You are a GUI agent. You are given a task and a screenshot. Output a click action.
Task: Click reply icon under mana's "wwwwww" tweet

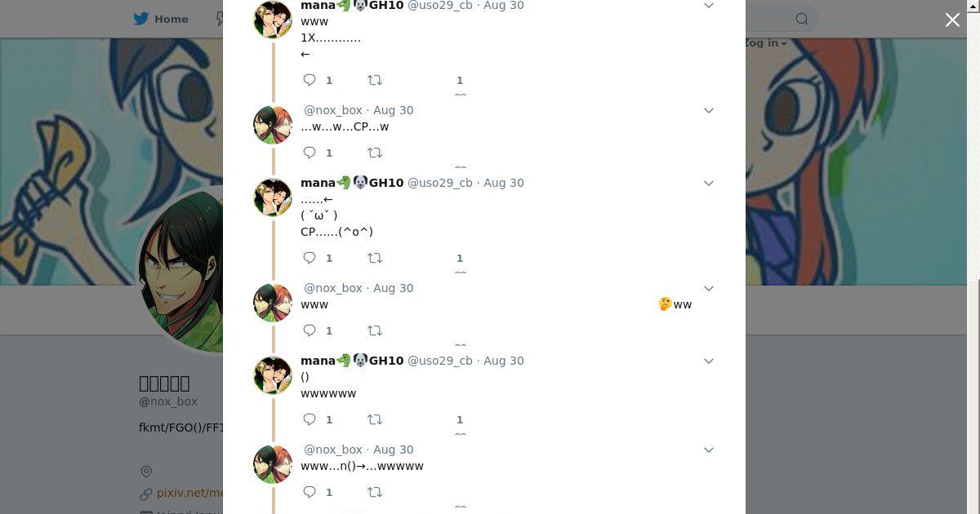tap(310, 419)
